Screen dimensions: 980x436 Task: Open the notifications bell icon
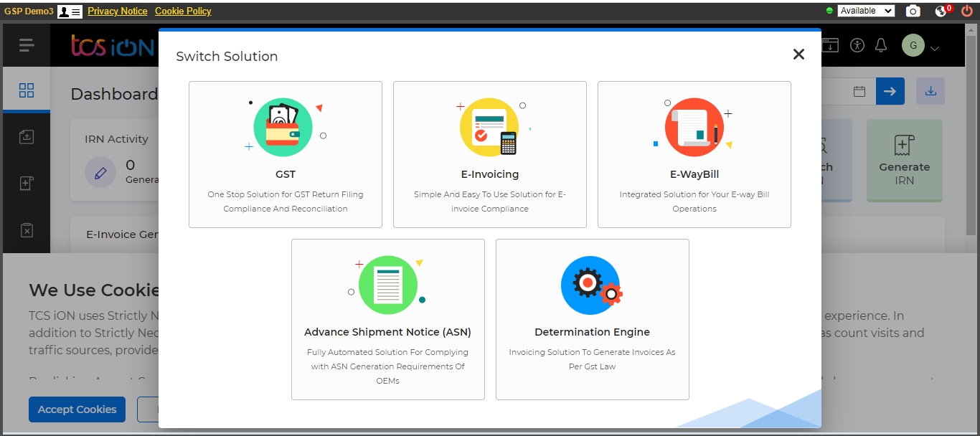click(882, 45)
